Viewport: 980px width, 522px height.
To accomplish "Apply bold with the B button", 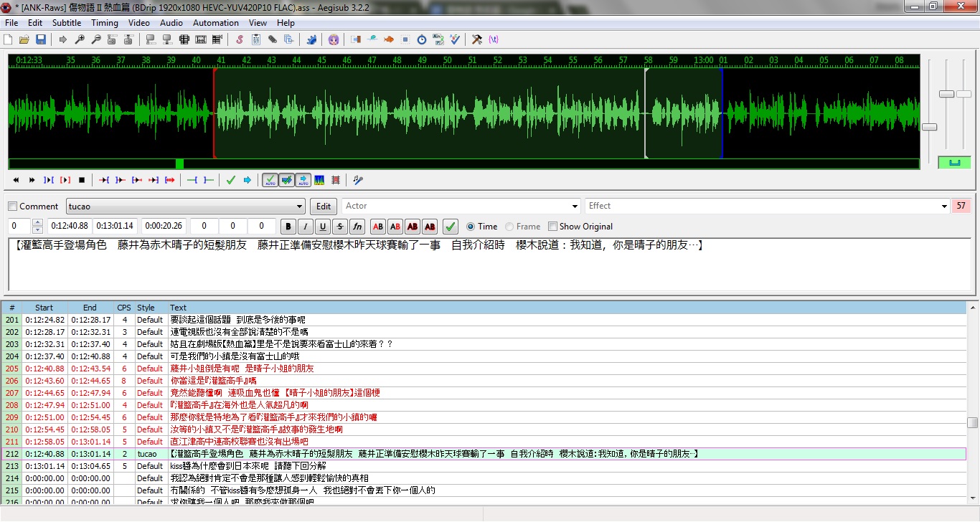I will [x=288, y=227].
